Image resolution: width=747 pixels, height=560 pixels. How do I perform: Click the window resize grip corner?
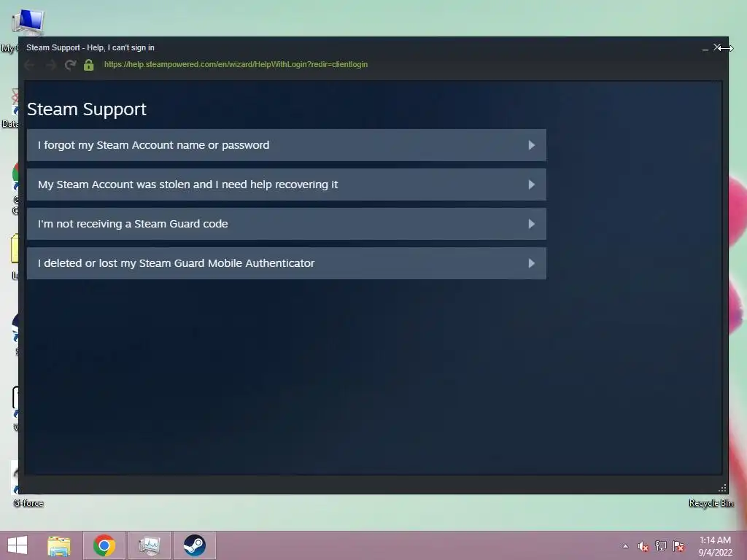(722, 488)
